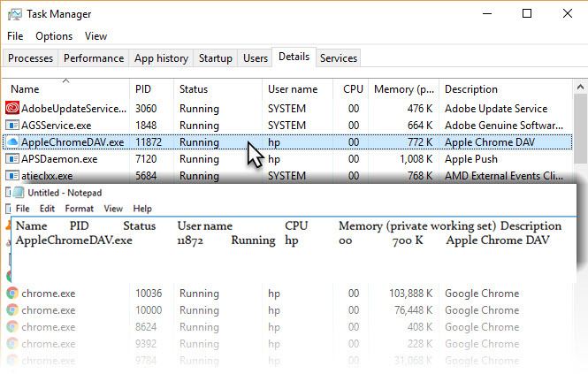
Task: Open Task Manager Options menu
Action: [x=54, y=36]
